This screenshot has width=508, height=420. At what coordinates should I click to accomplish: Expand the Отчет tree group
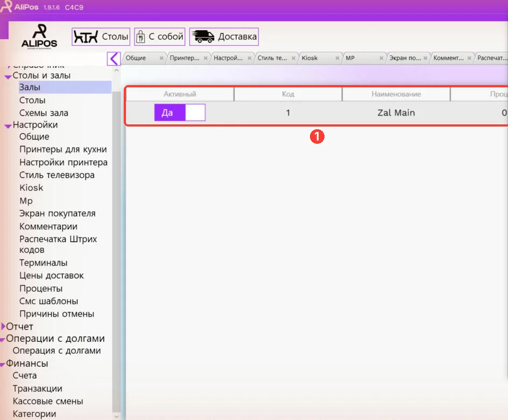3,326
